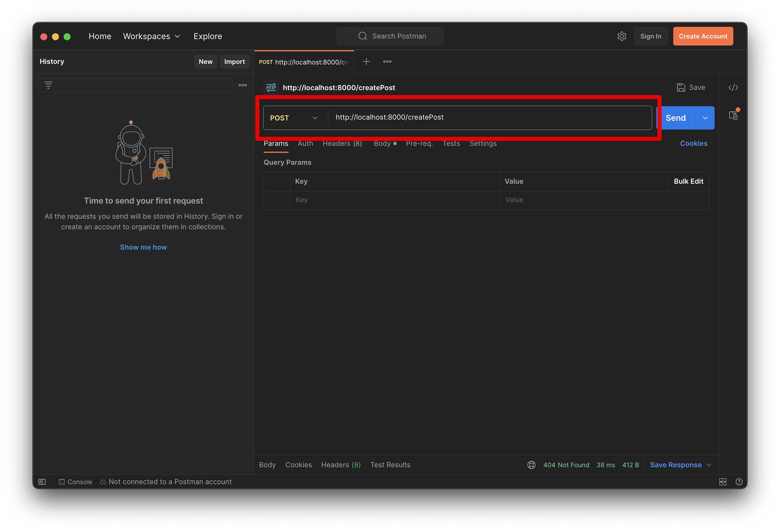Viewport: 780px width, 532px height.
Task: Switch to the Params tab
Action: (276, 144)
